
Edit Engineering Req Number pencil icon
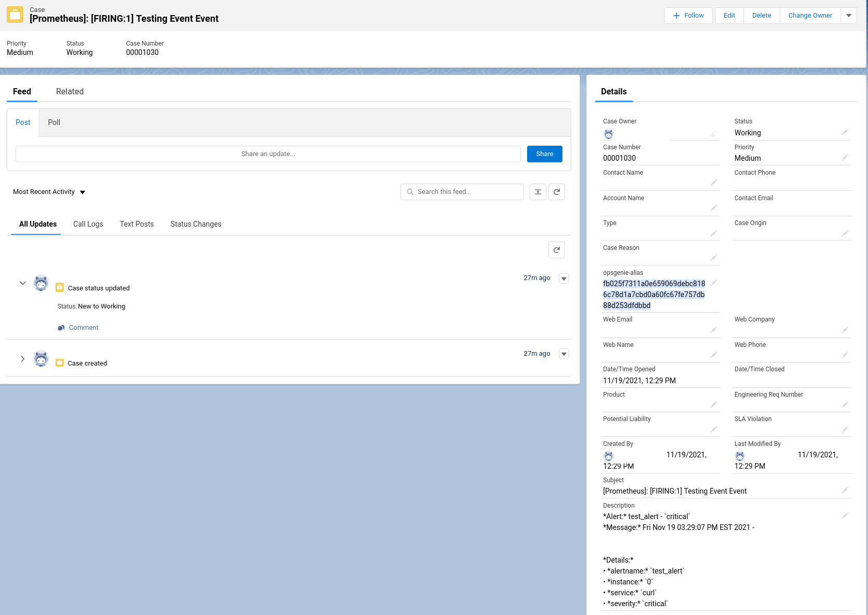[x=845, y=404]
